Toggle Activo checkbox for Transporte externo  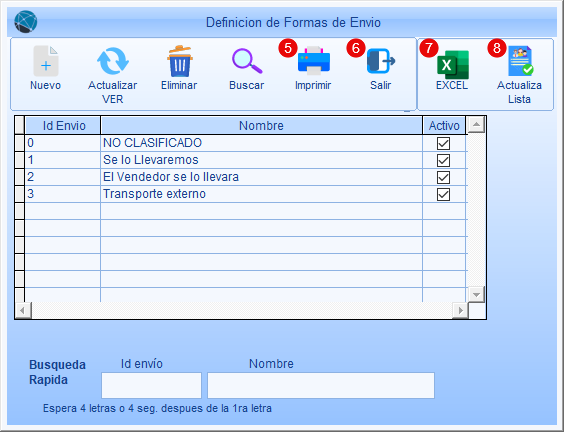[443, 194]
